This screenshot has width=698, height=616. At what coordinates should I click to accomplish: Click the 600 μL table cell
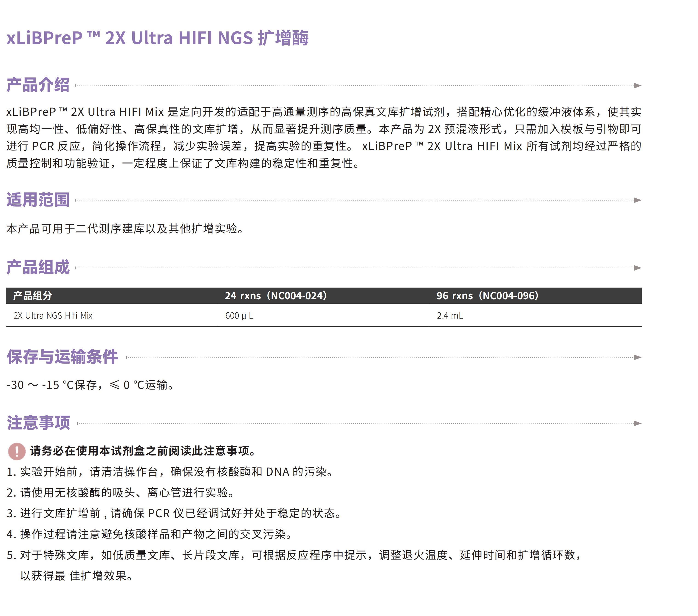[x=239, y=316]
